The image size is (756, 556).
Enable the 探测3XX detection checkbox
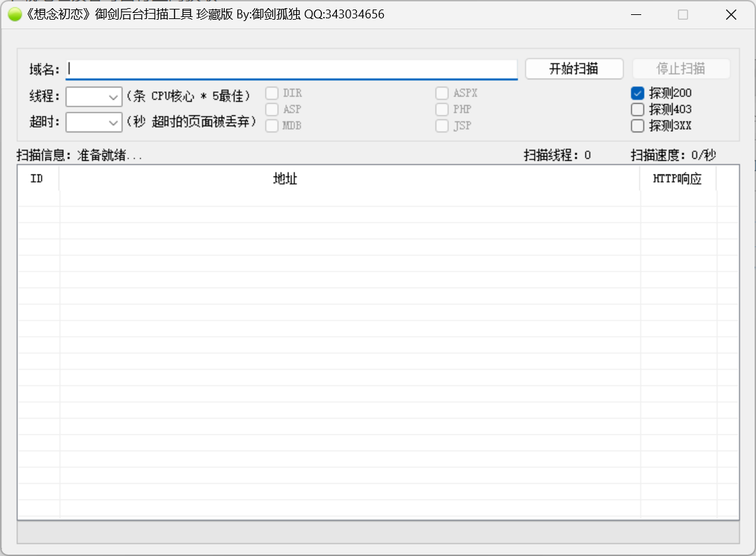(637, 126)
